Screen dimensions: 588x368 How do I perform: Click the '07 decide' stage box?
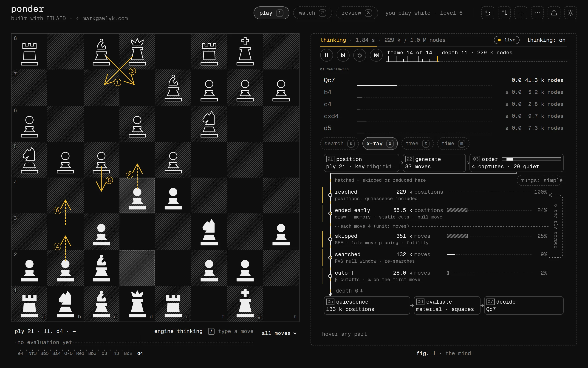[x=524, y=305]
